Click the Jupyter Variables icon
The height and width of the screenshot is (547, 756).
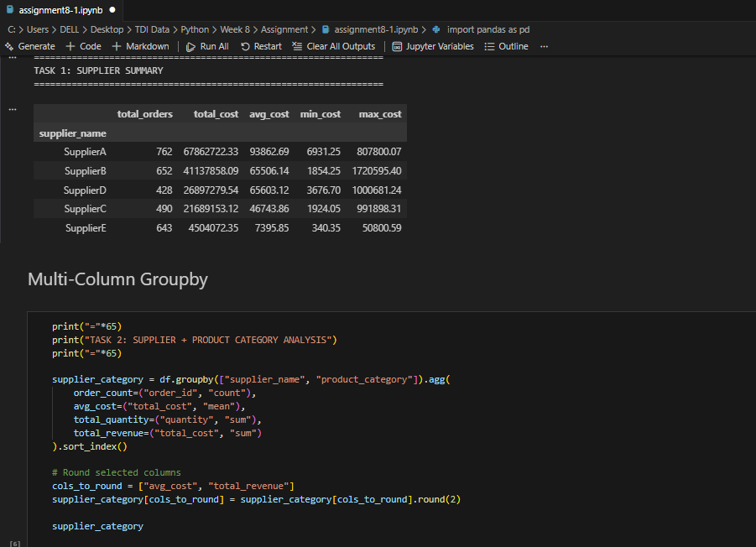click(397, 47)
